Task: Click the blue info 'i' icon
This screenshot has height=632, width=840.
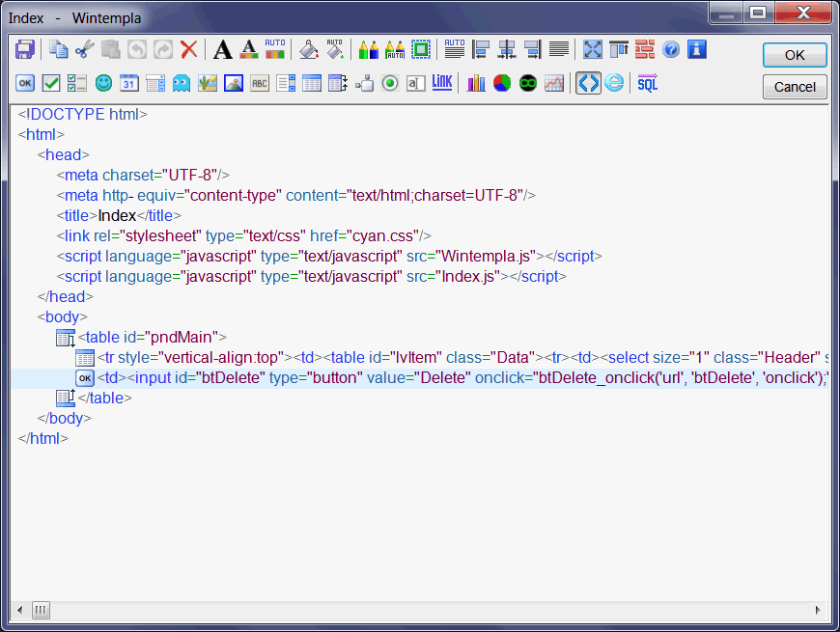Action: 697,50
